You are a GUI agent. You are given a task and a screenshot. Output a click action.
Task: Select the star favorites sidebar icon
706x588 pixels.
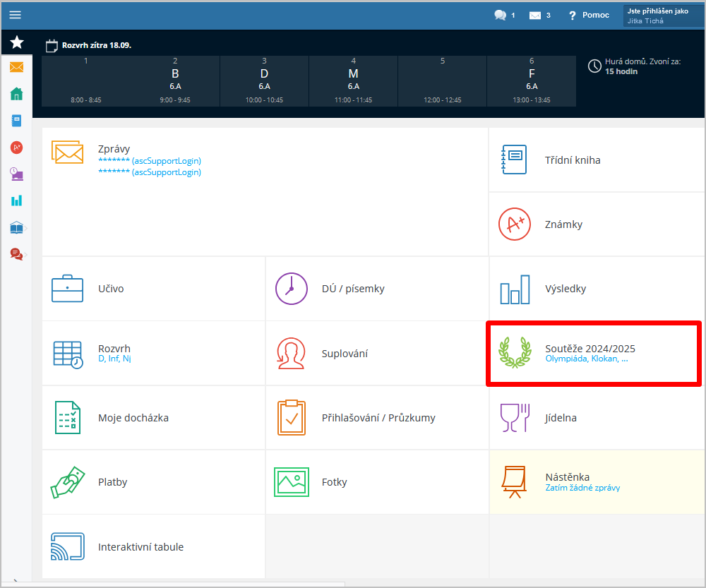17,42
